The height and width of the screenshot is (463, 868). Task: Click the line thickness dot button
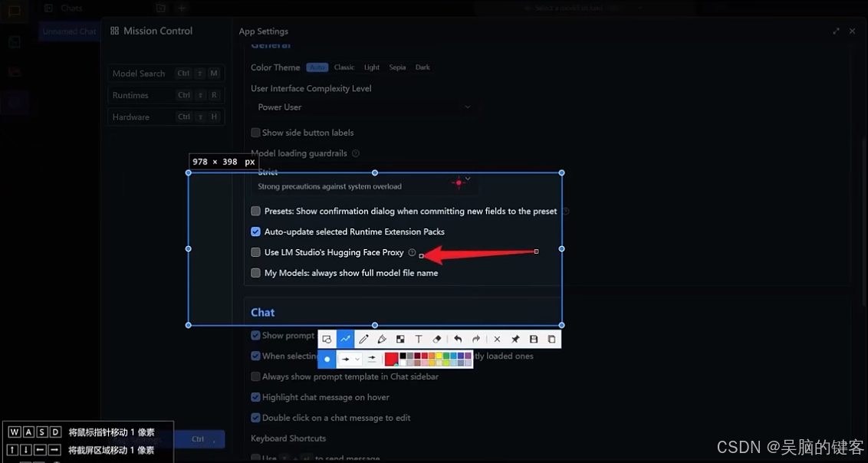click(x=327, y=359)
